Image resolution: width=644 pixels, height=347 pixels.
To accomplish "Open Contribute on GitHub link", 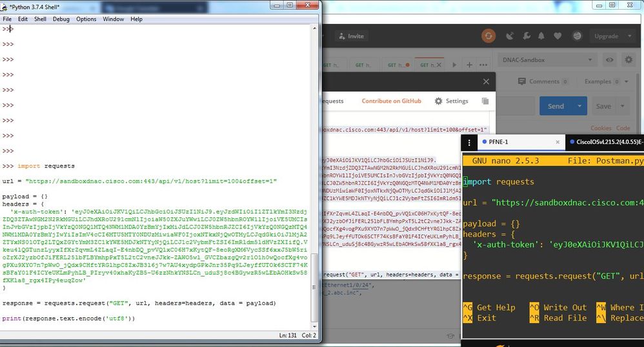I will coord(392,101).
